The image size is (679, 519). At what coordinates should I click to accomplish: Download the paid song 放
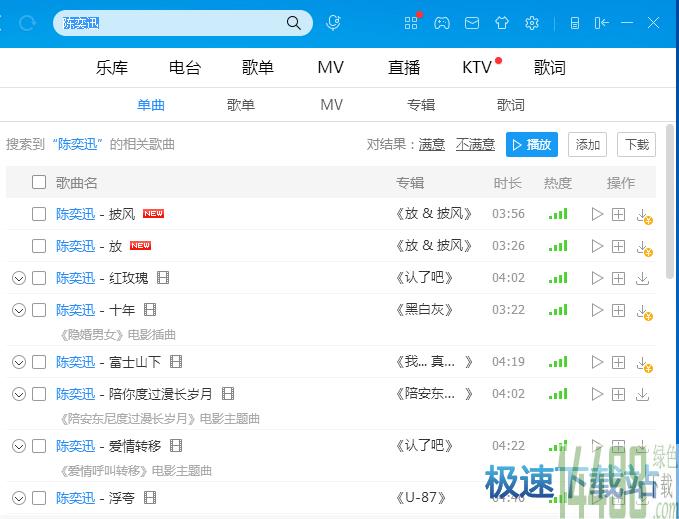(644, 248)
